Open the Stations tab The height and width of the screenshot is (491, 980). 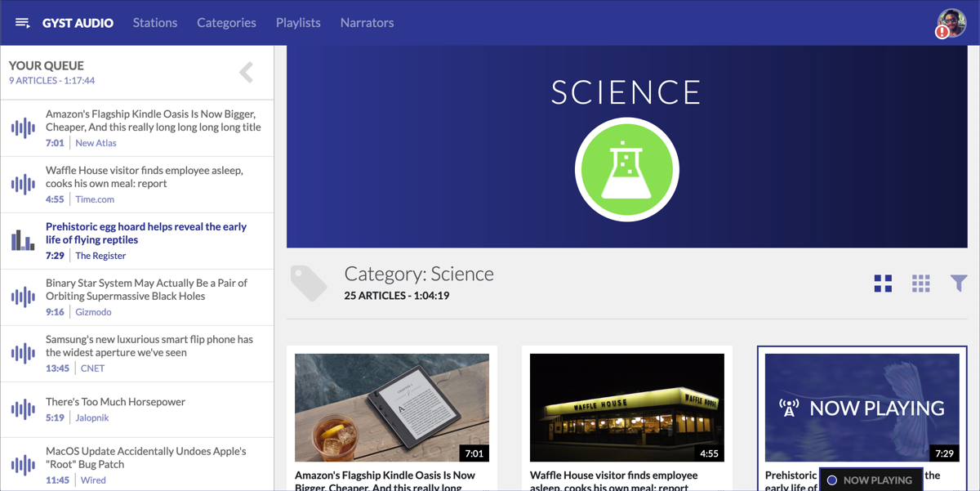(155, 23)
